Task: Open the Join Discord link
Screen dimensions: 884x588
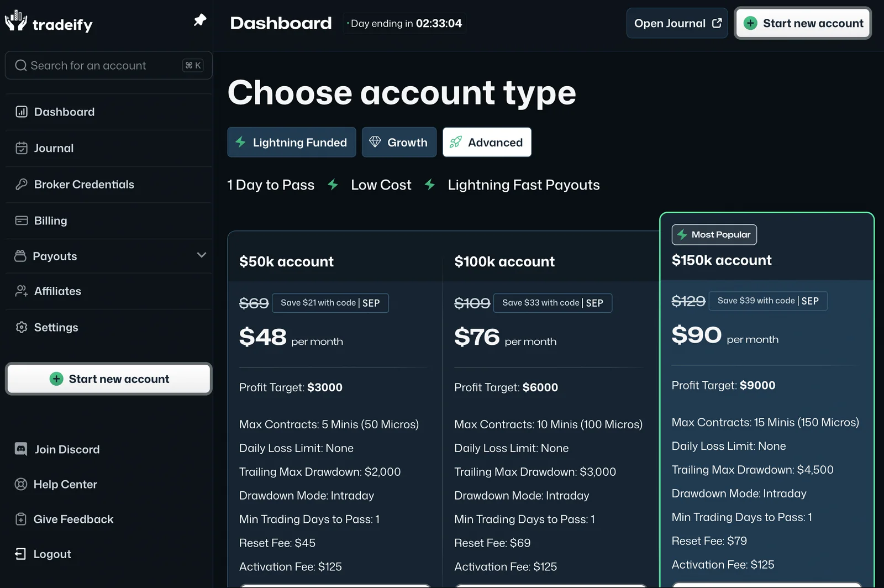Action: (x=57, y=449)
